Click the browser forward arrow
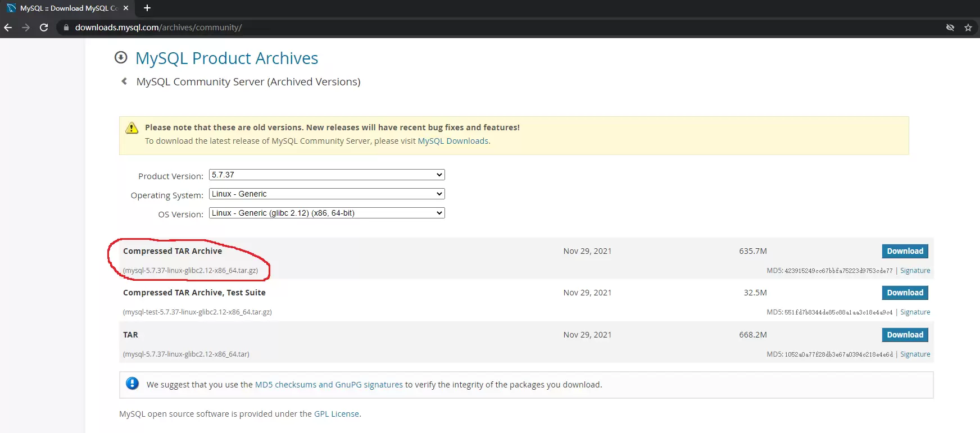The width and height of the screenshot is (980, 433). [26, 28]
